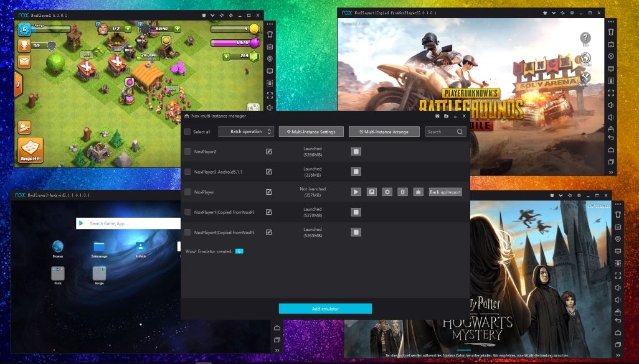
Task: Duplicate the NoxPlayer instance using the copy icon
Action: 372,192
